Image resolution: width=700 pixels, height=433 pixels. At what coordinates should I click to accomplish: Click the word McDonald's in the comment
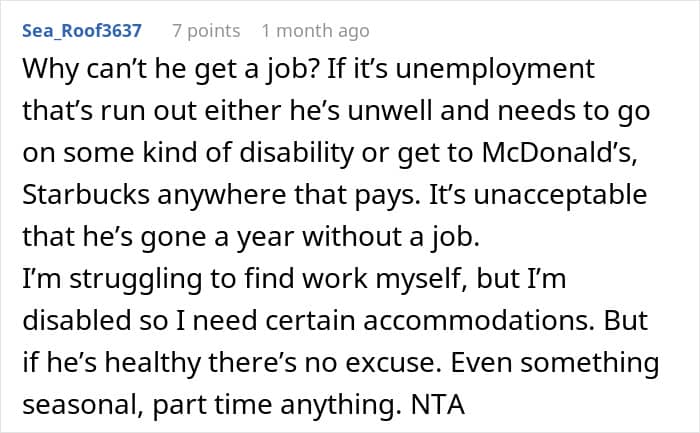(x=559, y=153)
